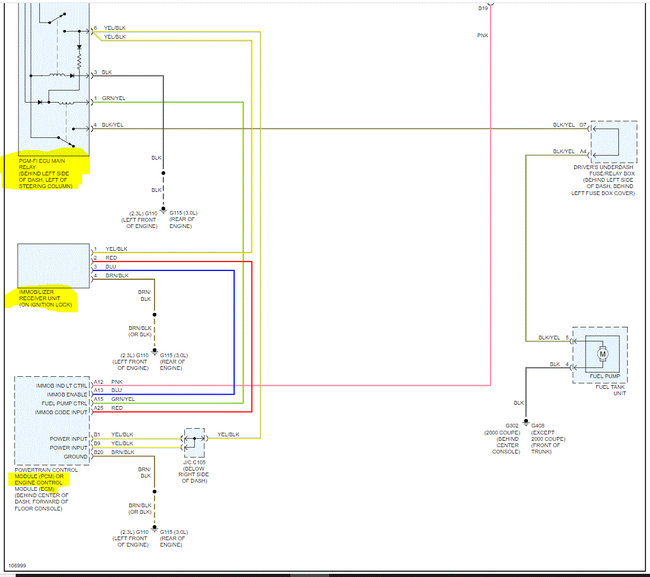
Task: Click the upper relay switch contact symbol
Action: pos(57,18)
